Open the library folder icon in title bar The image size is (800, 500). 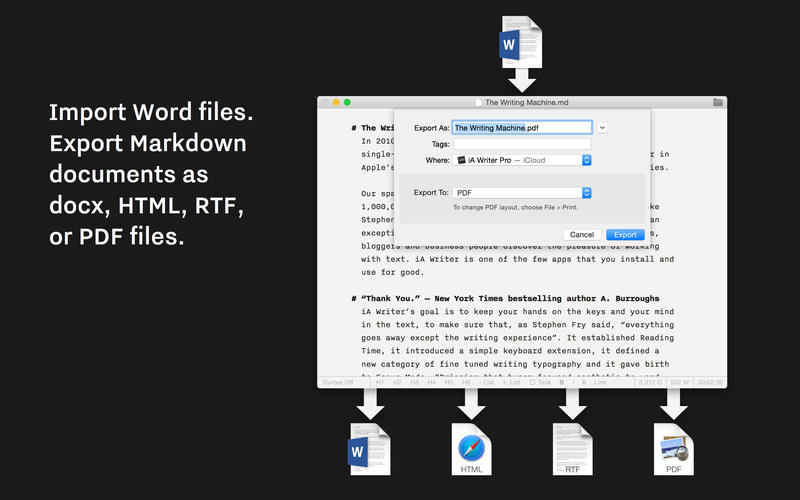(x=717, y=102)
